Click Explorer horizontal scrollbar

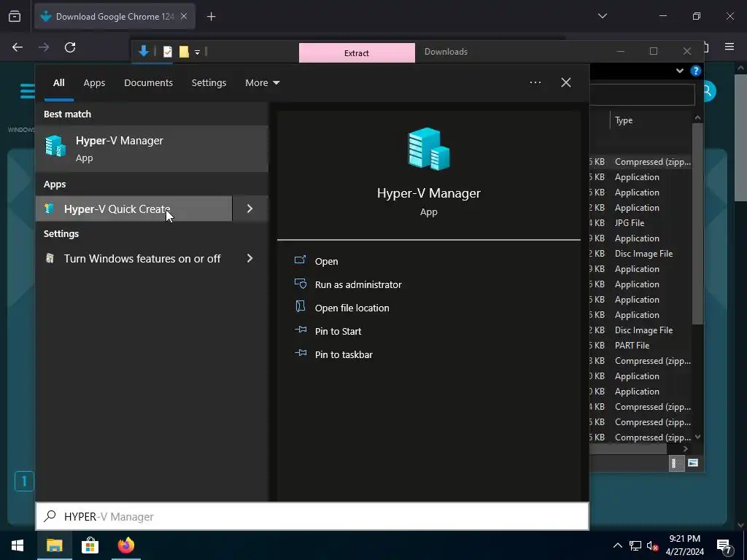click(x=627, y=448)
